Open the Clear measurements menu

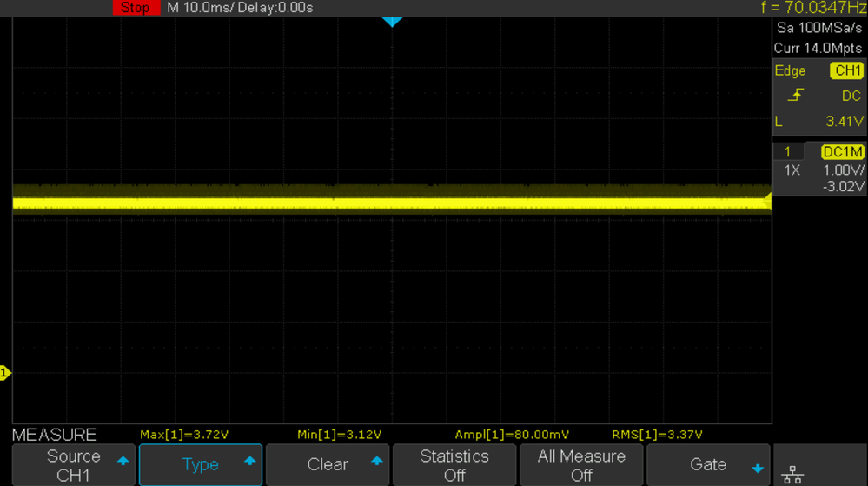click(328, 465)
